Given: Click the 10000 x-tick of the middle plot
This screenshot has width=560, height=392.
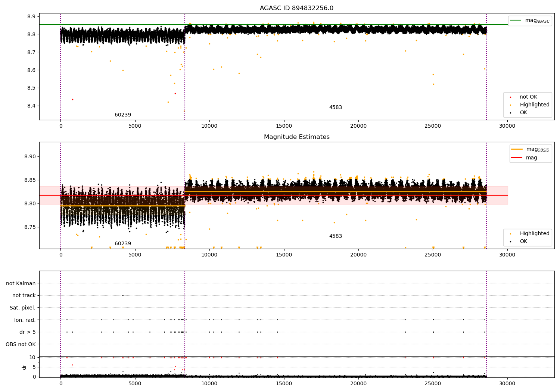Looking at the screenshot, I should [x=209, y=255].
